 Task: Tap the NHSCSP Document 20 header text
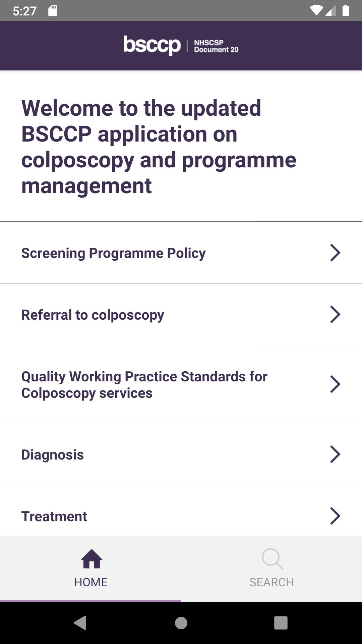click(x=216, y=46)
